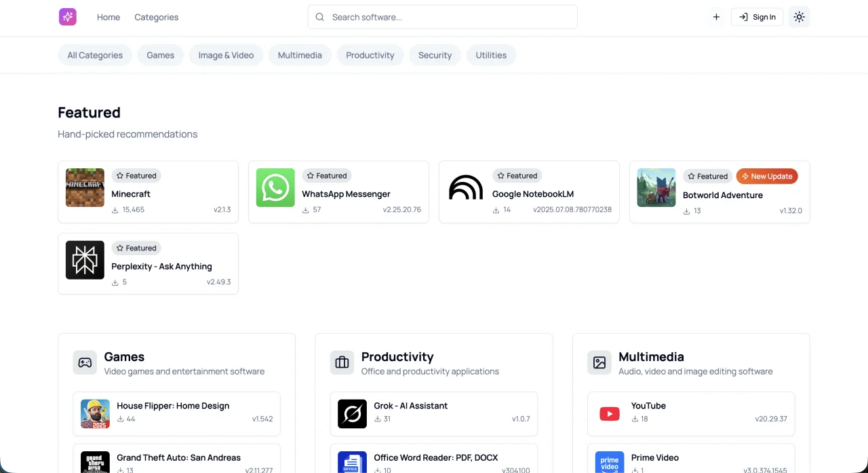Viewport: 868px width, 473px height.
Task: Click Perplexity version v2.49.3 text
Action: click(x=219, y=282)
